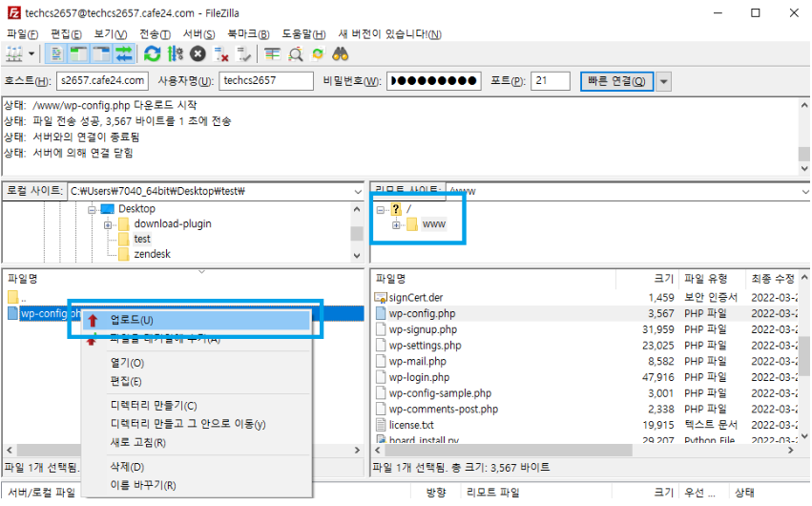Open the 북마크(B) menu

[249, 34]
